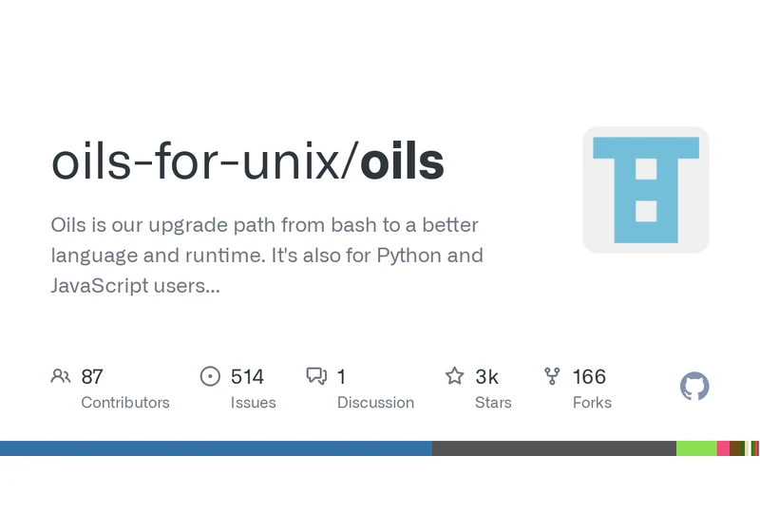This screenshot has width=760, height=532.
Task: Click the dark gray language bar segment
Action: [x=554, y=448]
